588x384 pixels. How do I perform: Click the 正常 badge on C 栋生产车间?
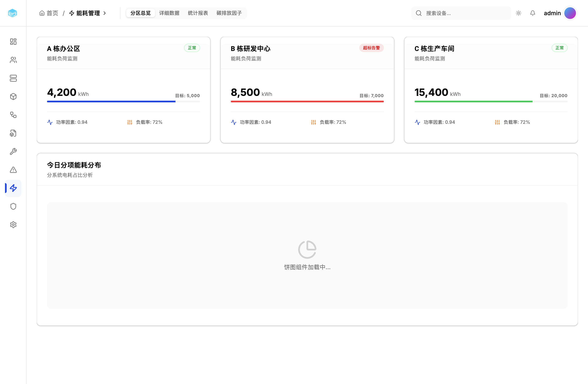tap(560, 48)
